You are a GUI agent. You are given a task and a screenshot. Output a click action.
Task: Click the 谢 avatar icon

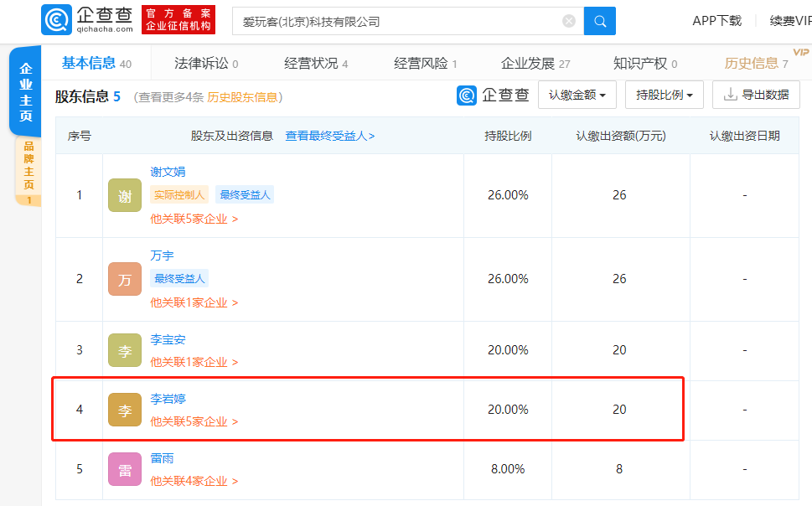coord(125,195)
